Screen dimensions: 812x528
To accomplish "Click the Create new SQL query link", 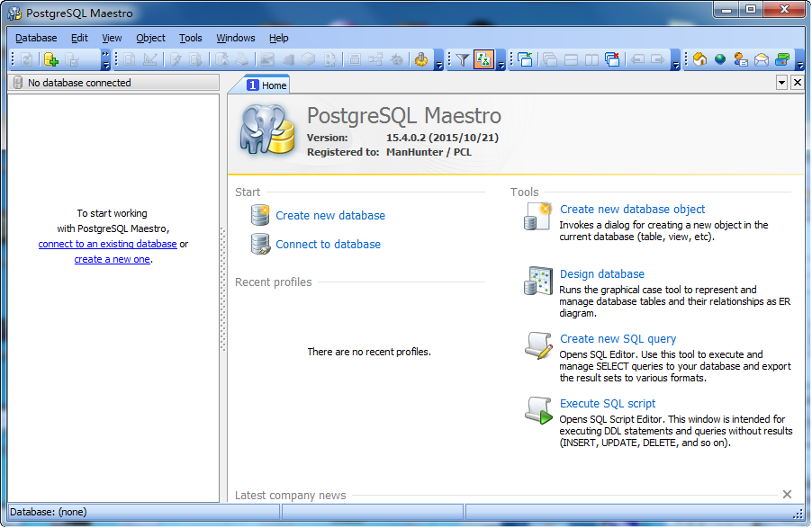I will pos(618,338).
